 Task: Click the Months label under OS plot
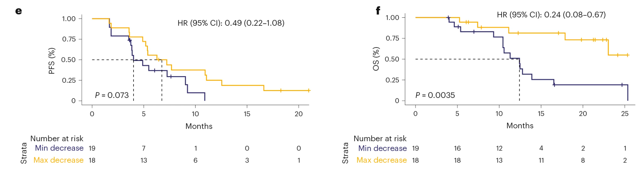[x=520, y=126]
